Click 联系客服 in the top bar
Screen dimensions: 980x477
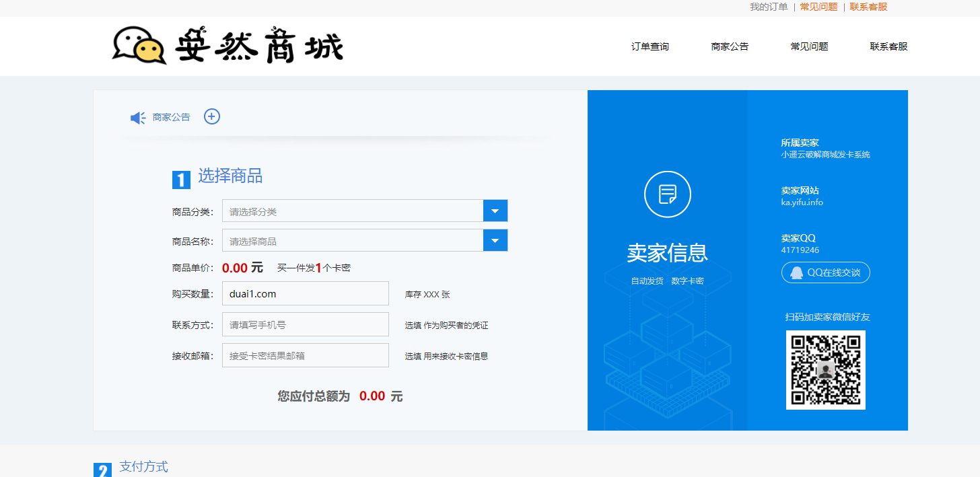pos(868,7)
